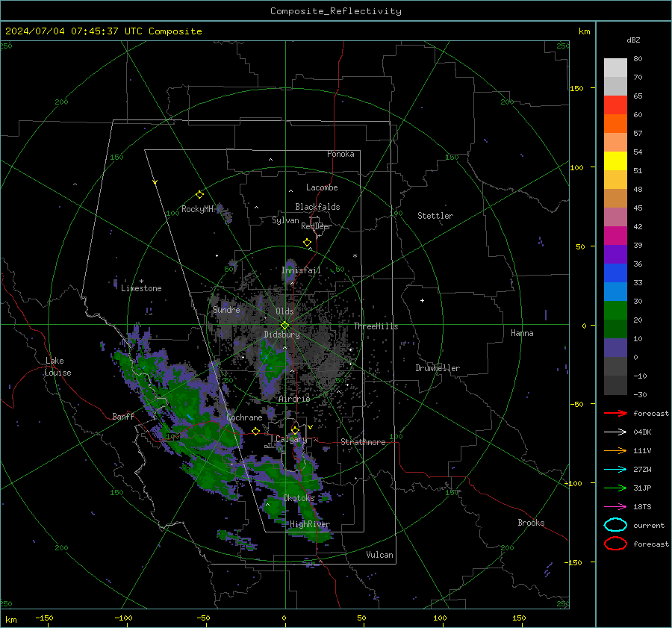Click the yellow diamond marker below RedDeer
Image resolution: width=672 pixels, height=628 pixels.
307,243
